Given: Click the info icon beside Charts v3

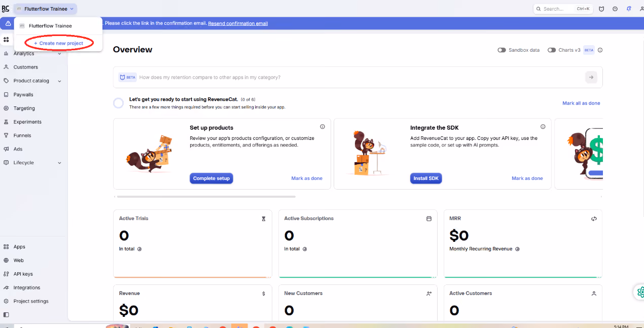Looking at the screenshot, I should 600,50.
